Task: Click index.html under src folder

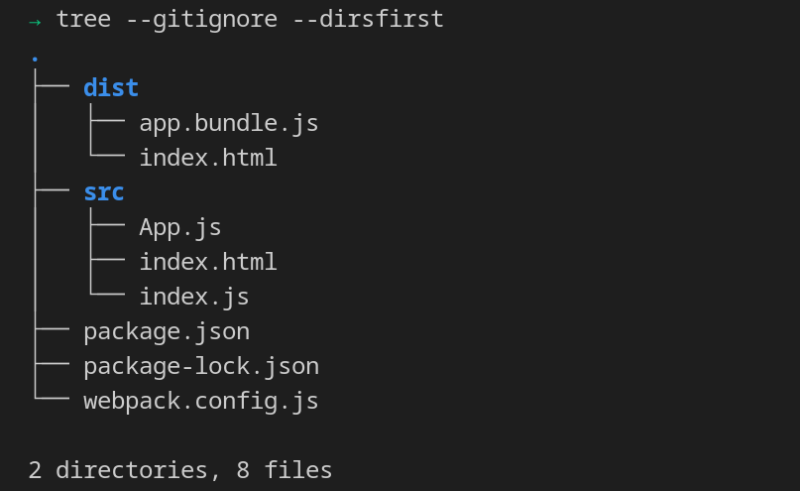Action: [x=208, y=262]
